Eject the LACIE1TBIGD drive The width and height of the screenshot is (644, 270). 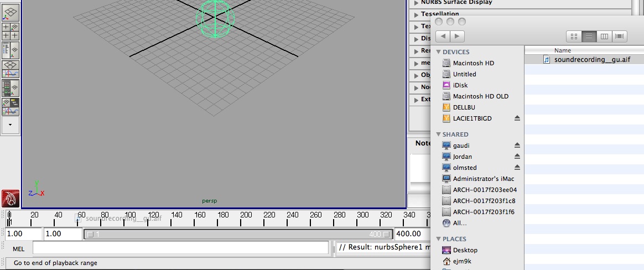517,118
